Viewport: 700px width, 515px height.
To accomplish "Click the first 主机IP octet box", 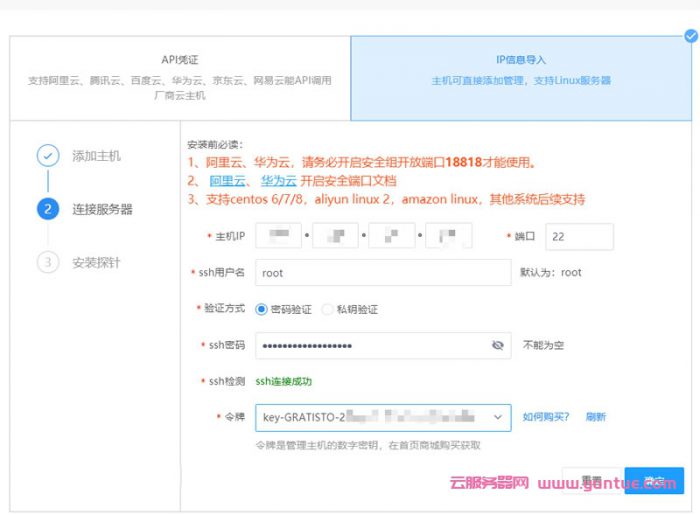I will [278, 236].
